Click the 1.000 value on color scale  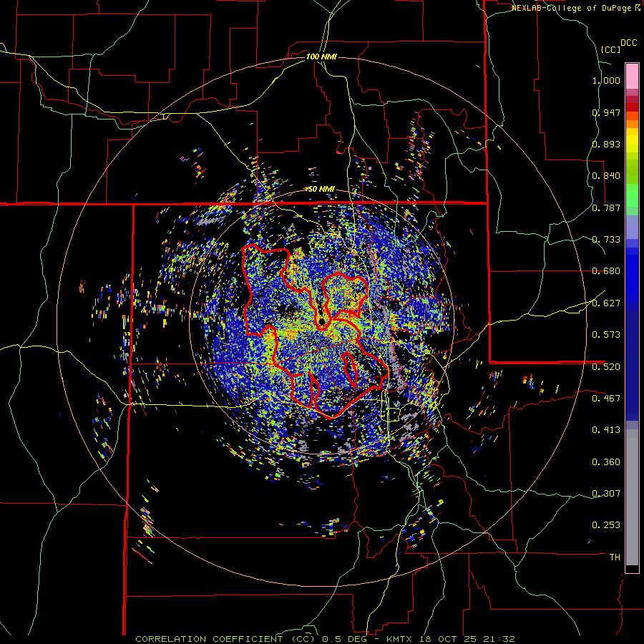(x=606, y=80)
